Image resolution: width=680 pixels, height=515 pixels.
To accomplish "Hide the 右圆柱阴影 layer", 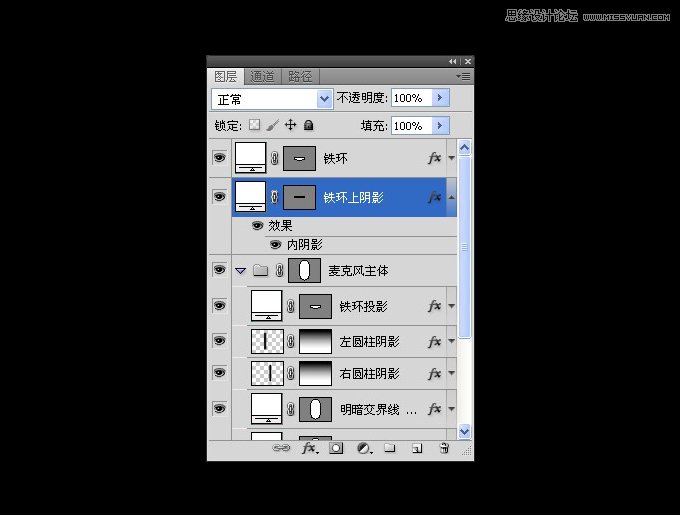I will 219,372.
